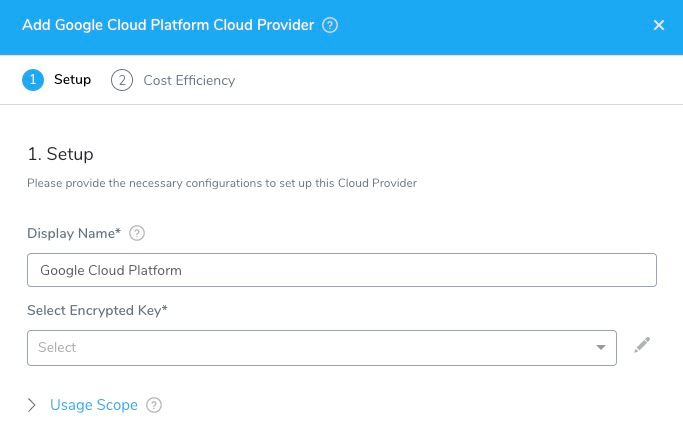
Task: Click the pencil edit icon beside Encrypted Key
Action: (642, 345)
